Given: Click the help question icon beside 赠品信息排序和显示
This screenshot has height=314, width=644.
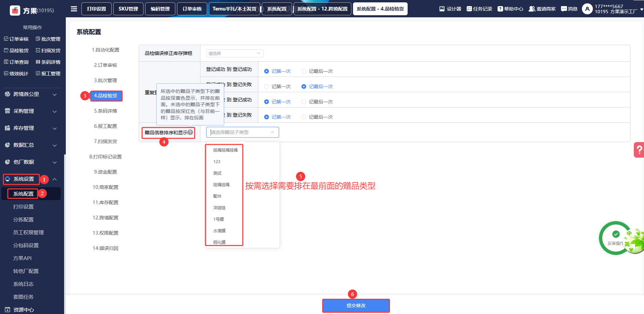Looking at the screenshot, I should [x=191, y=132].
